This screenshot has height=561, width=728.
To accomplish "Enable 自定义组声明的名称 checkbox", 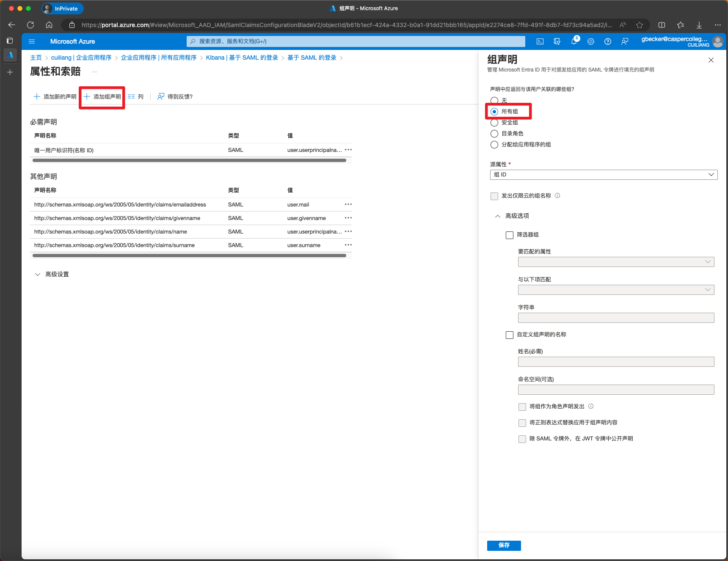I will tap(510, 335).
